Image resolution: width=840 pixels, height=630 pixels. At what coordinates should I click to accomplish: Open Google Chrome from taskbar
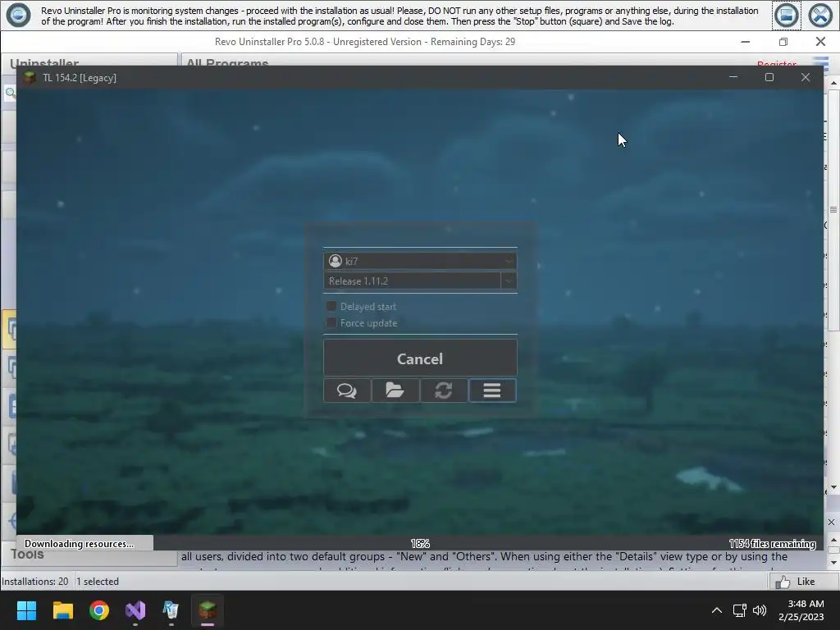pyautogui.click(x=99, y=610)
